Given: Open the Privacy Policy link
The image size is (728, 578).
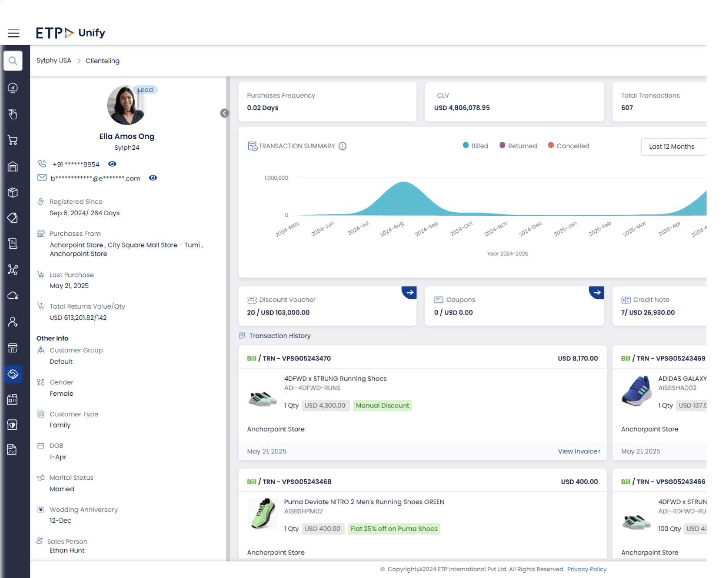Looking at the screenshot, I should (586, 569).
